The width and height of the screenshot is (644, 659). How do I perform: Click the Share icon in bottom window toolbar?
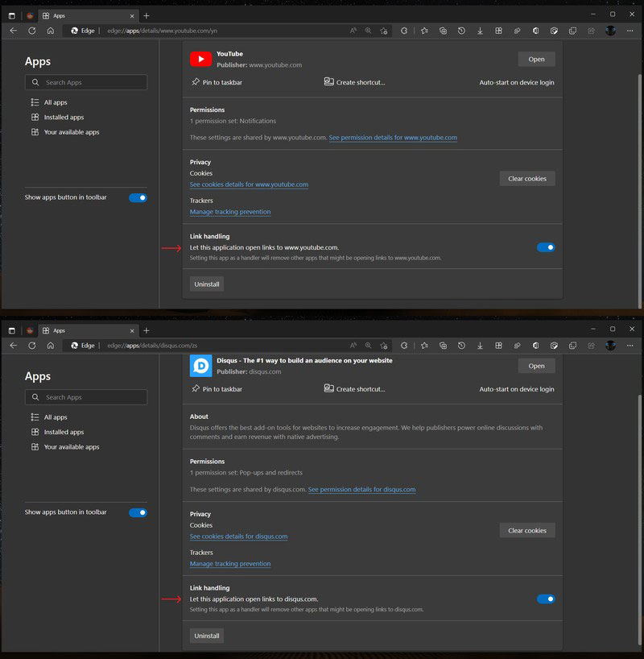592,346
